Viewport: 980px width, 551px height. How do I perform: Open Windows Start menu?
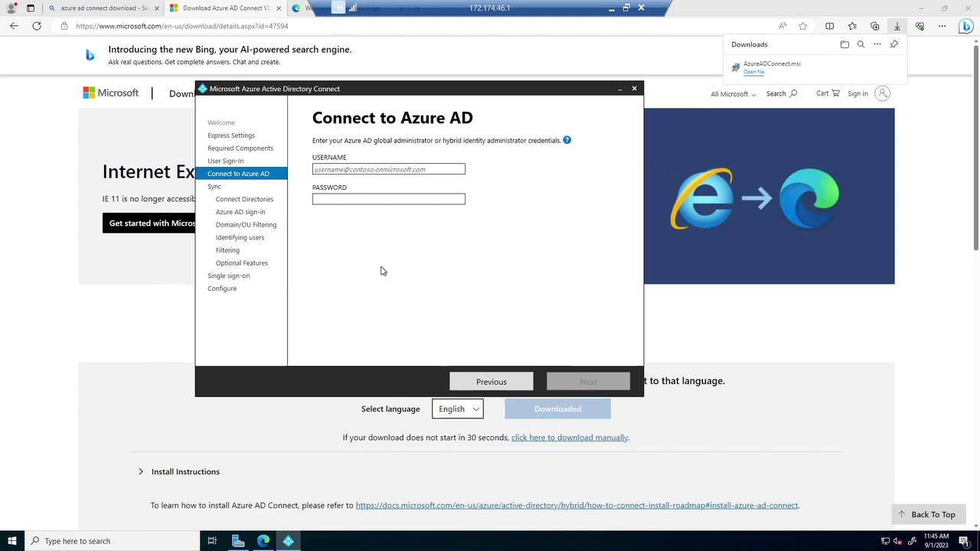[x=11, y=541]
